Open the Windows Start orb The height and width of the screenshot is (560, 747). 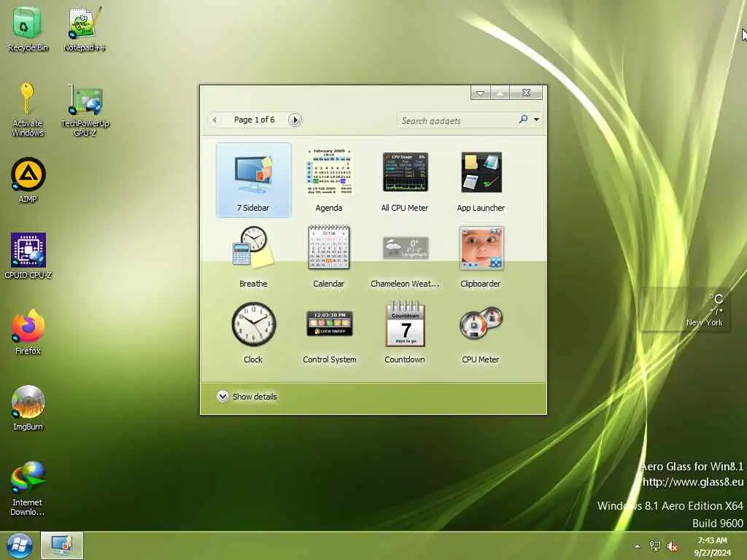click(x=20, y=545)
